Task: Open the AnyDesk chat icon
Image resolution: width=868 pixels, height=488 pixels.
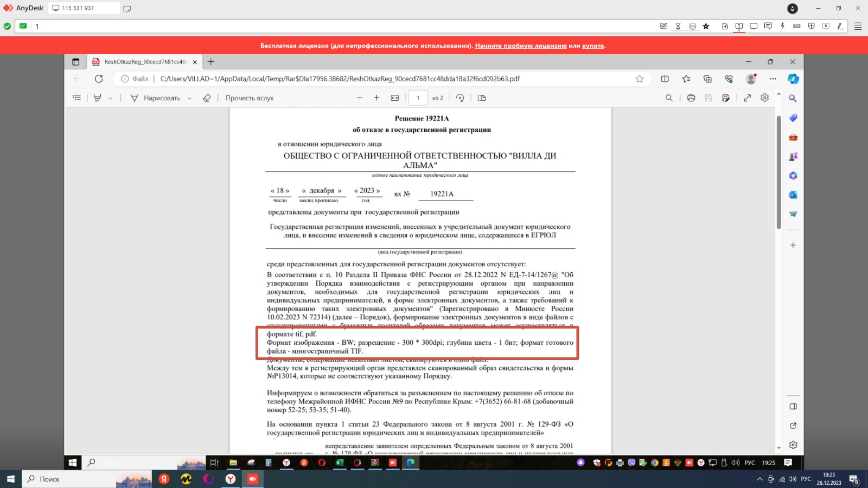Action: (768, 26)
